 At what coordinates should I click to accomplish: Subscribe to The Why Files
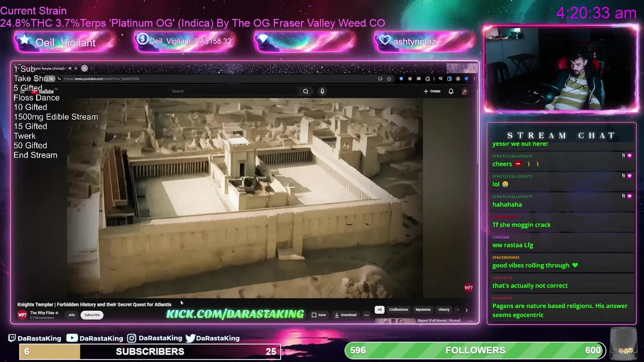pyautogui.click(x=92, y=315)
